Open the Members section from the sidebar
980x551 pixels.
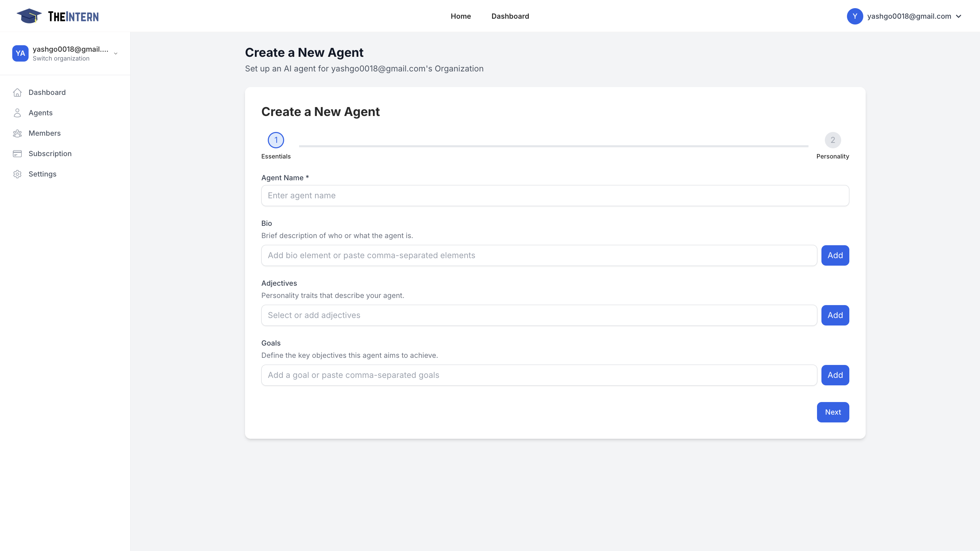pyautogui.click(x=17, y=133)
